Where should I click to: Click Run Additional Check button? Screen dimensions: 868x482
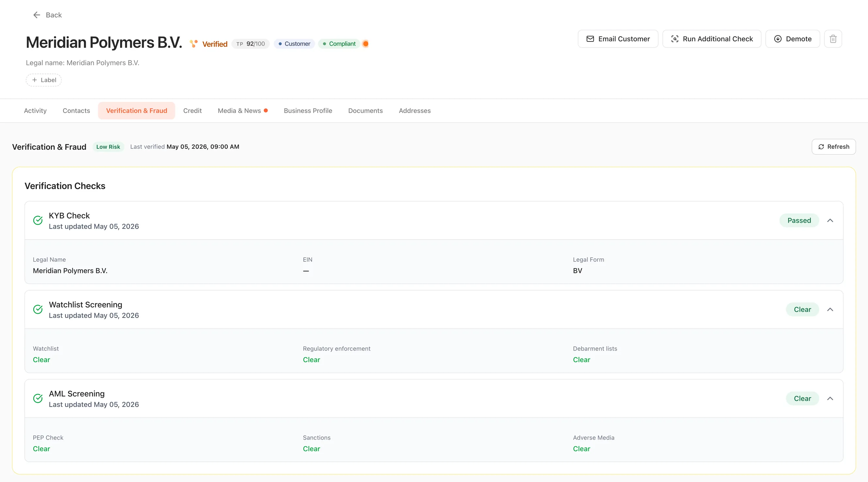[x=712, y=39]
